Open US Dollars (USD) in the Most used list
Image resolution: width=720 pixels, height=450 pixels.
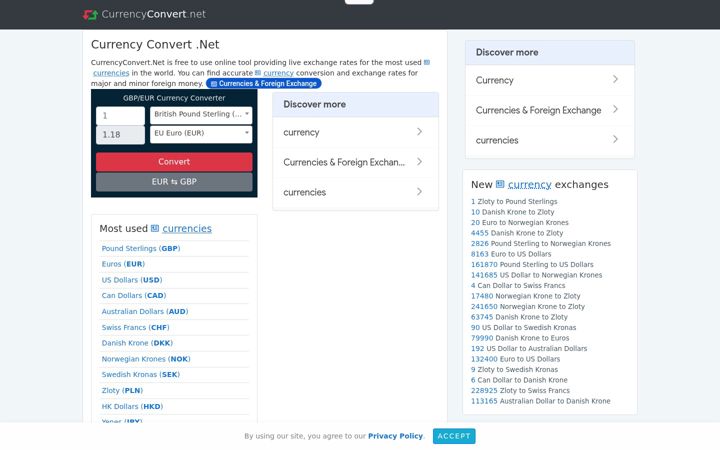click(x=132, y=280)
